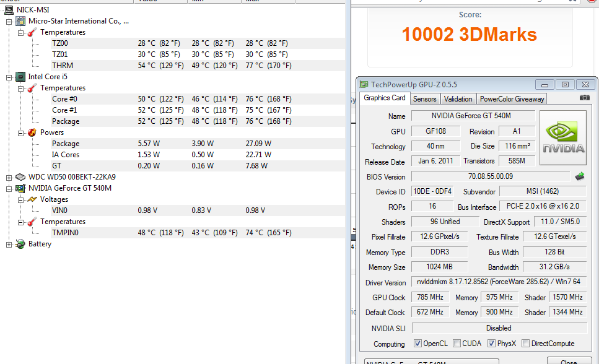The image size is (599, 364).
Task: Select the Core #0 temperature row
Action: (198, 99)
